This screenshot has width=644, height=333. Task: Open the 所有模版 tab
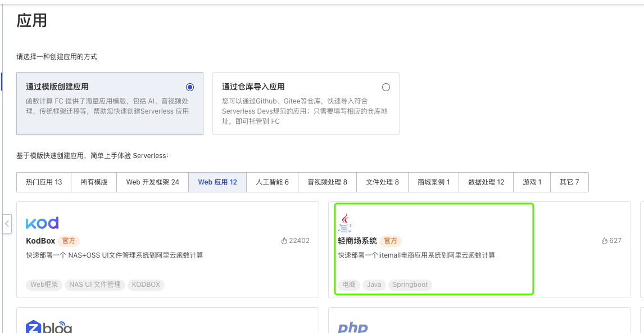click(94, 182)
